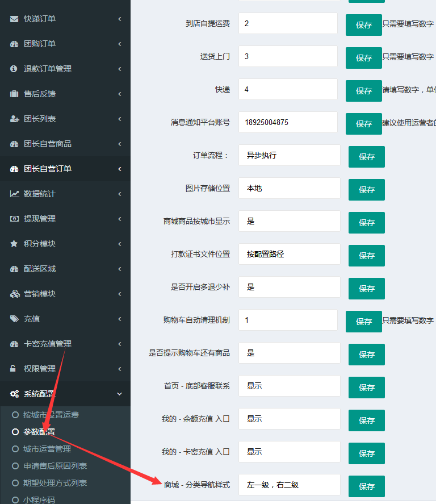Screen dimensions: 436x504
Task: Click the info icon beside 退款订单管理
Action: pyautogui.click(x=14, y=69)
